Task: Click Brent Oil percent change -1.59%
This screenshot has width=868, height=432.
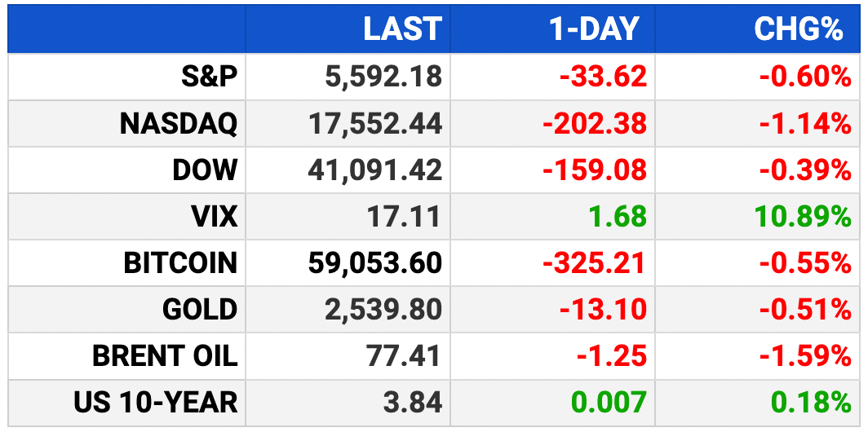Action: pos(805,355)
